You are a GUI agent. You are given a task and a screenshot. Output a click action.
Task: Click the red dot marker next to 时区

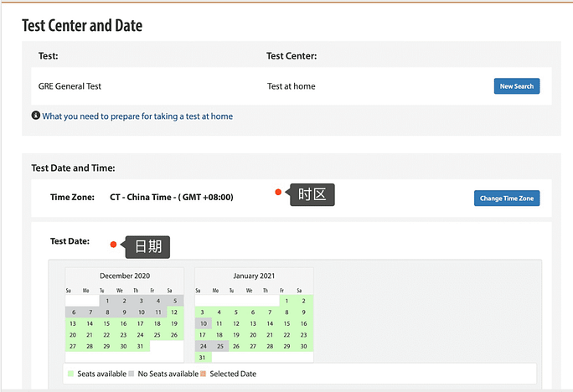pyautogui.click(x=278, y=192)
